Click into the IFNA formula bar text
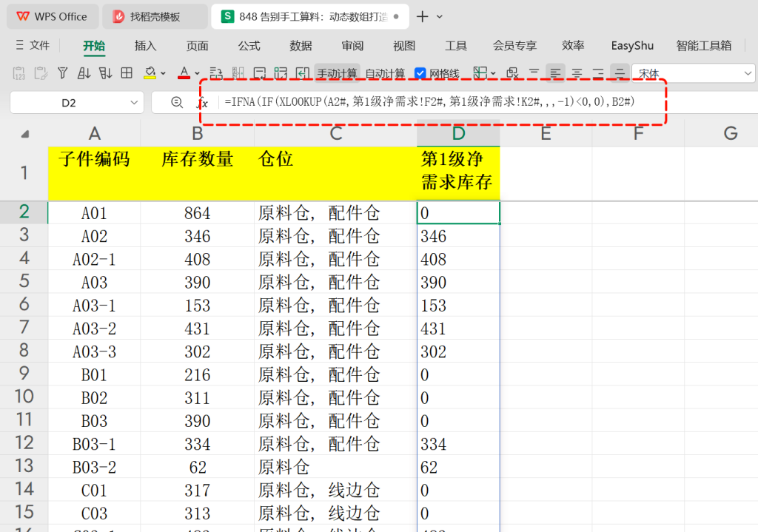The width and height of the screenshot is (758, 532). [x=429, y=102]
